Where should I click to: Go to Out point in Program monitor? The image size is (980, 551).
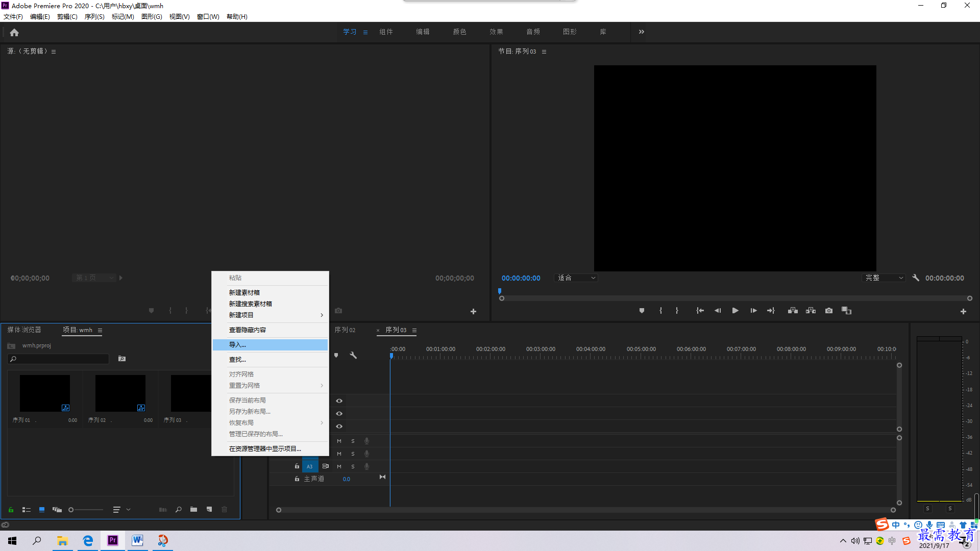(x=771, y=311)
